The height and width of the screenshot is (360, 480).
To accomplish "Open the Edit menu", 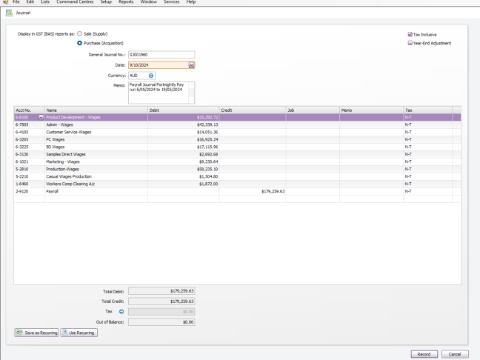I will pyautogui.click(x=30, y=2).
